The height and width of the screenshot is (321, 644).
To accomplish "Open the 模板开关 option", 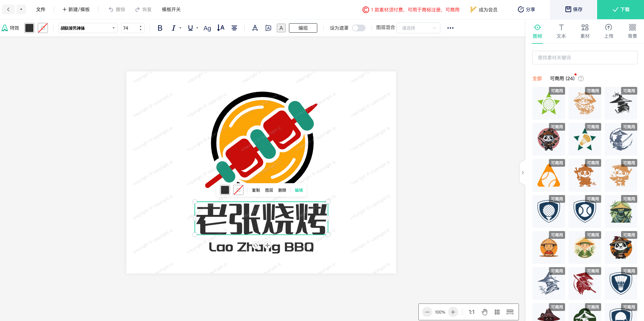I will click(171, 9).
